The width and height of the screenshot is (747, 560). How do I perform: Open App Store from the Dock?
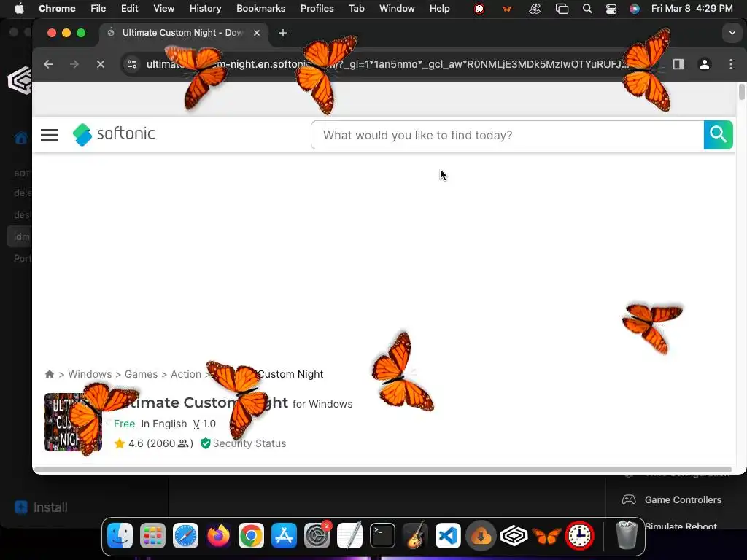click(284, 536)
